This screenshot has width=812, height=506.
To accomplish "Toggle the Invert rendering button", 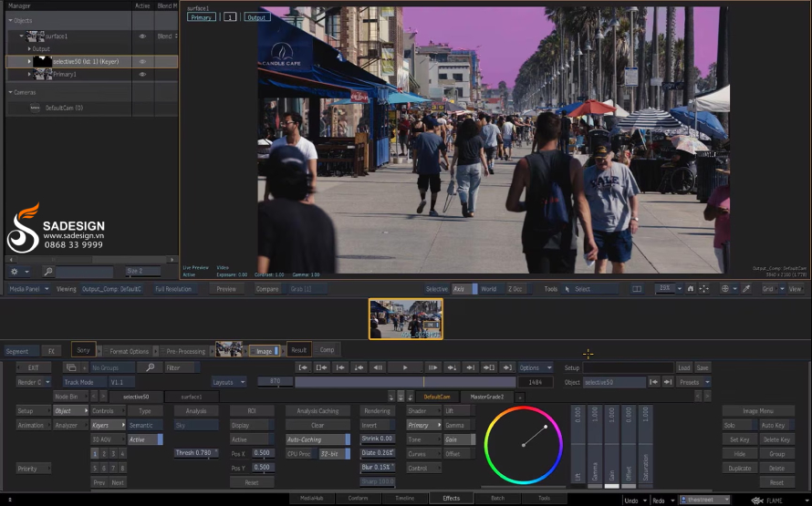I will [x=377, y=425].
